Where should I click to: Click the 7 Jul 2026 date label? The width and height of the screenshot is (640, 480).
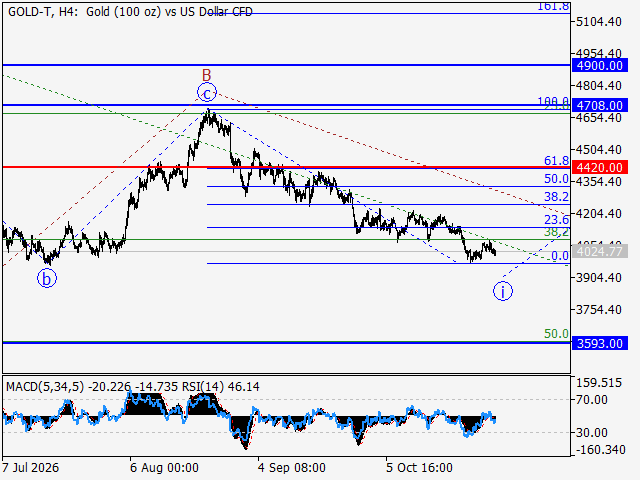click(x=31, y=467)
